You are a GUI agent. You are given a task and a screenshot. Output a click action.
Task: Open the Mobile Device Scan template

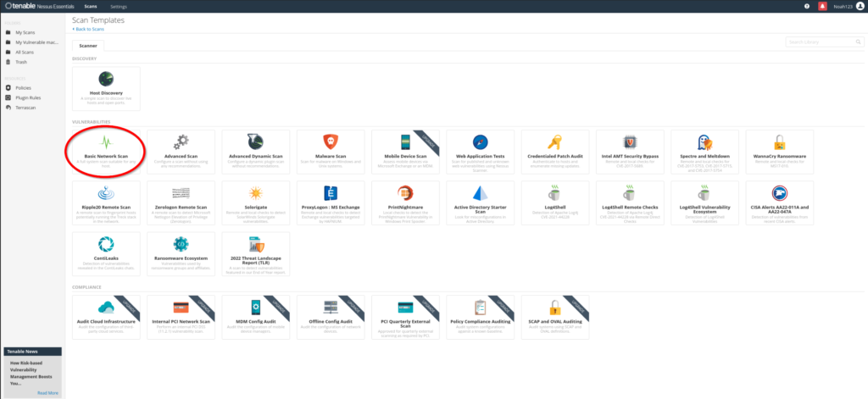click(405, 152)
